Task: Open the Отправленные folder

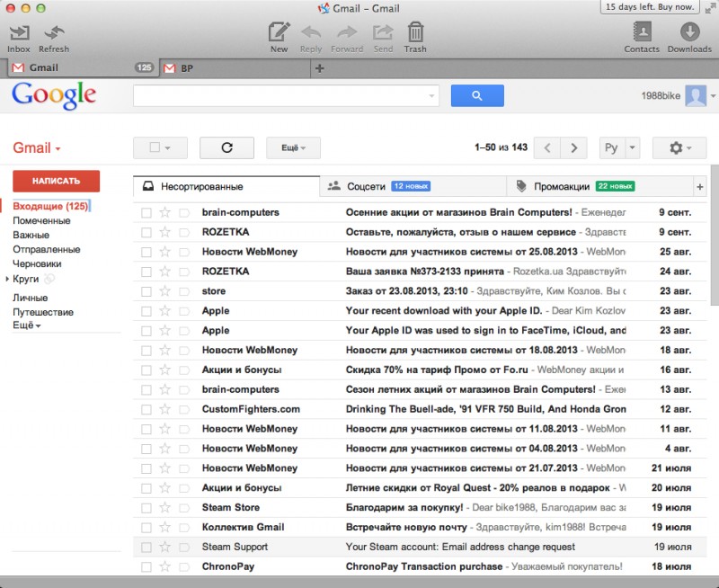Action: 47,250
